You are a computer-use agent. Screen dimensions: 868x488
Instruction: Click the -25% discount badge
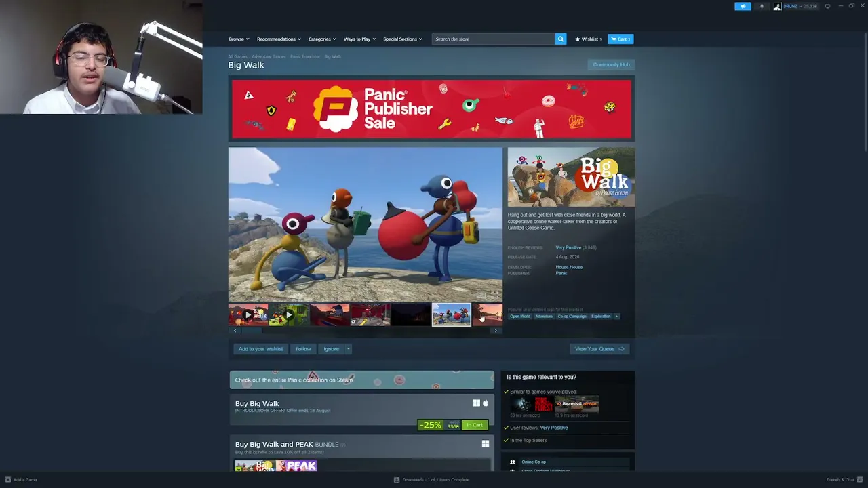[431, 425]
